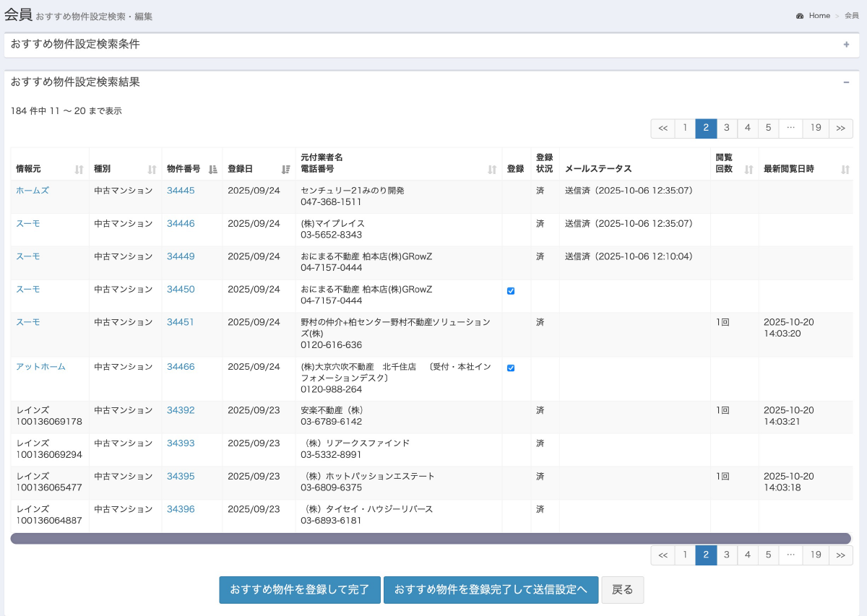Sort by 最新閲覧日時 column sort icon
Screen dimensions: 867x616
tap(845, 169)
